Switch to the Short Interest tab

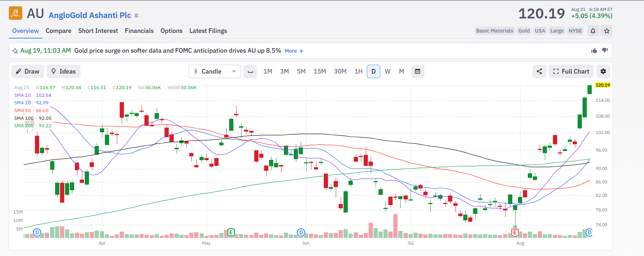pos(98,31)
